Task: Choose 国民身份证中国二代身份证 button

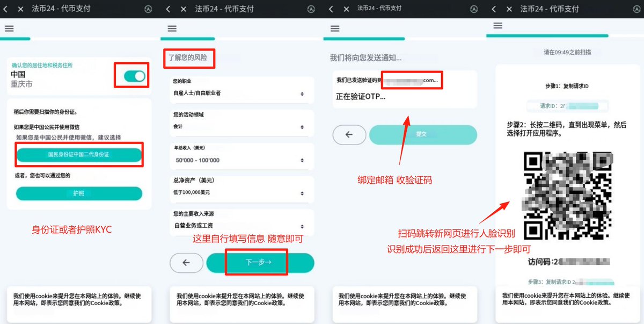Action: point(79,155)
